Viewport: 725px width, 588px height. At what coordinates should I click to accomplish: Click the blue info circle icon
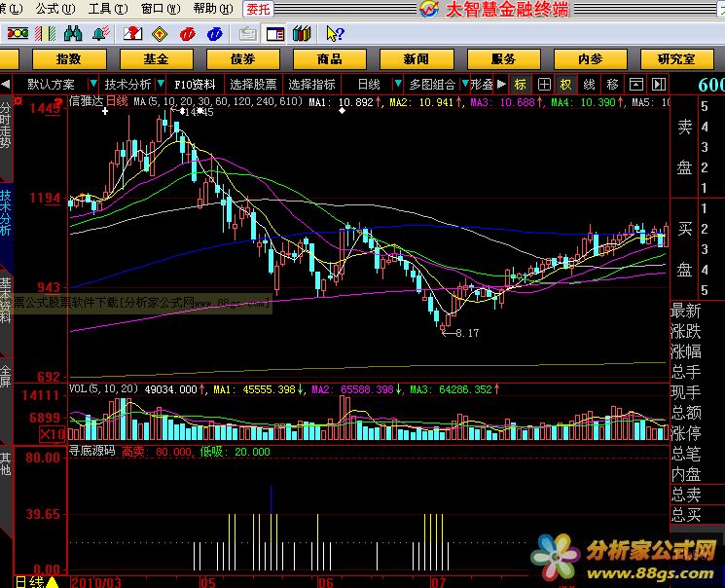214,34
